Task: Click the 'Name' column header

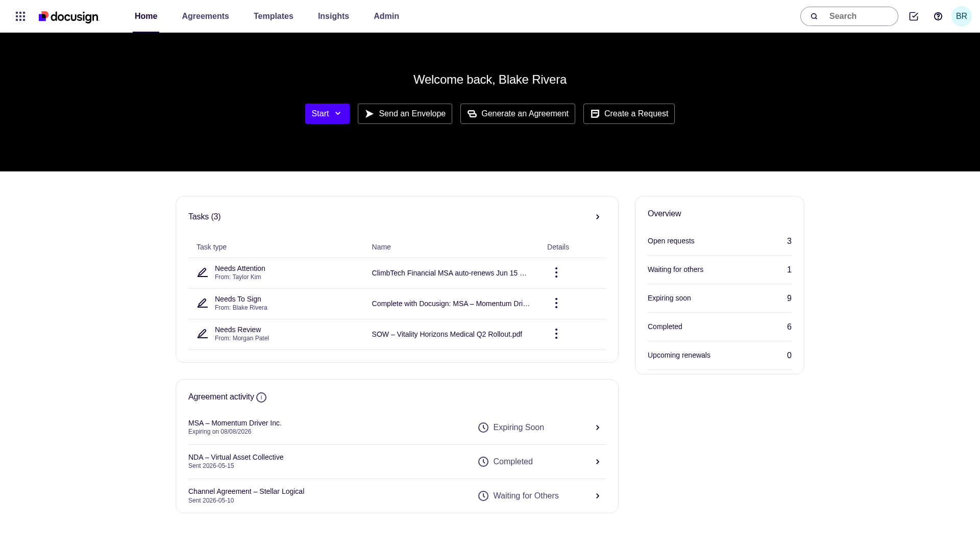Action: (381, 247)
